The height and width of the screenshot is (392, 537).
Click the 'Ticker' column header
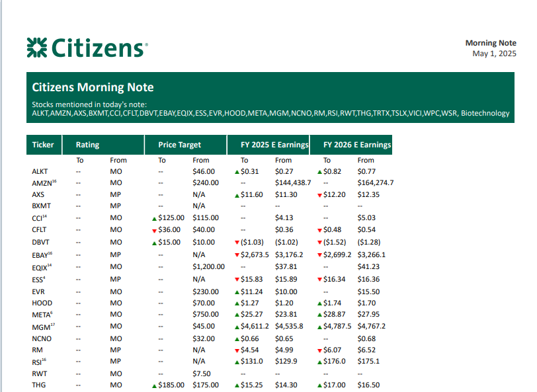pyautogui.click(x=44, y=145)
